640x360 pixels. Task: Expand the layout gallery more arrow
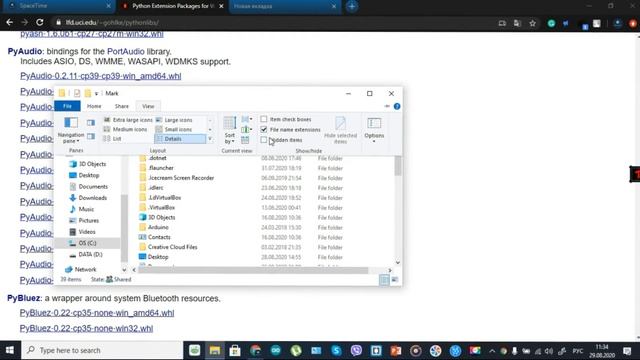pyautogui.click(x=210, y=139)
